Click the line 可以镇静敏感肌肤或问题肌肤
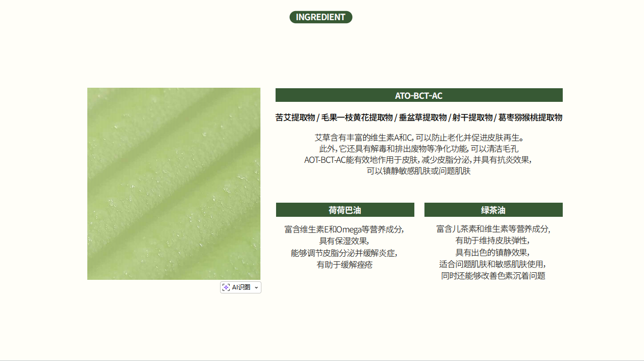 [x=418, y=171]
